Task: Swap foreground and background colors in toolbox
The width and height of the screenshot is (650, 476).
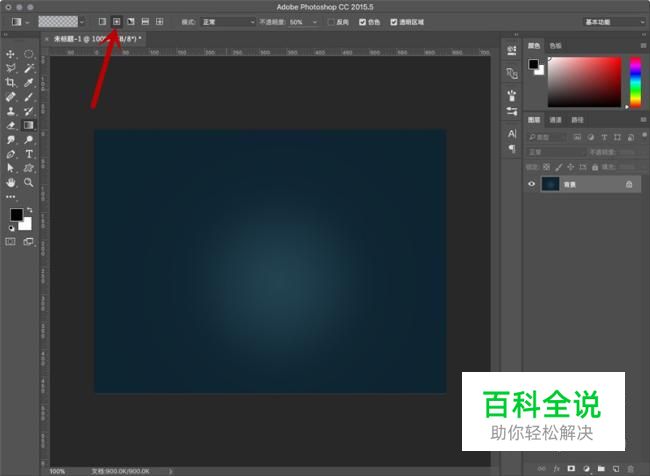Action: [x=29, y=210]
